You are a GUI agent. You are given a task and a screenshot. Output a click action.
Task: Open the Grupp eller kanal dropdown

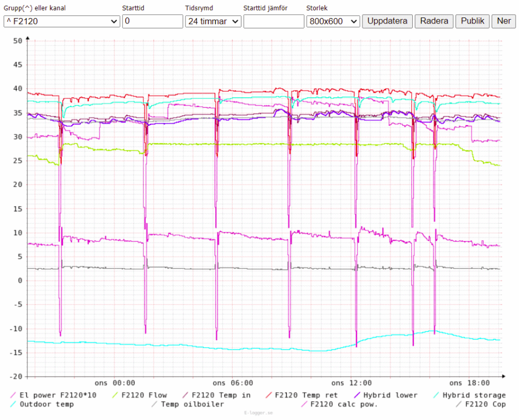point(61,21)
